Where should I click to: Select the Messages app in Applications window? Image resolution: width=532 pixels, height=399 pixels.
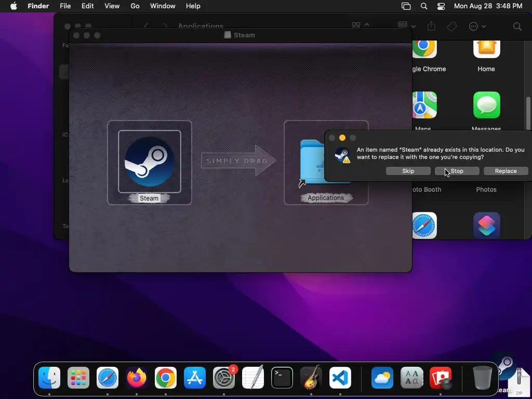pos(486,105)
